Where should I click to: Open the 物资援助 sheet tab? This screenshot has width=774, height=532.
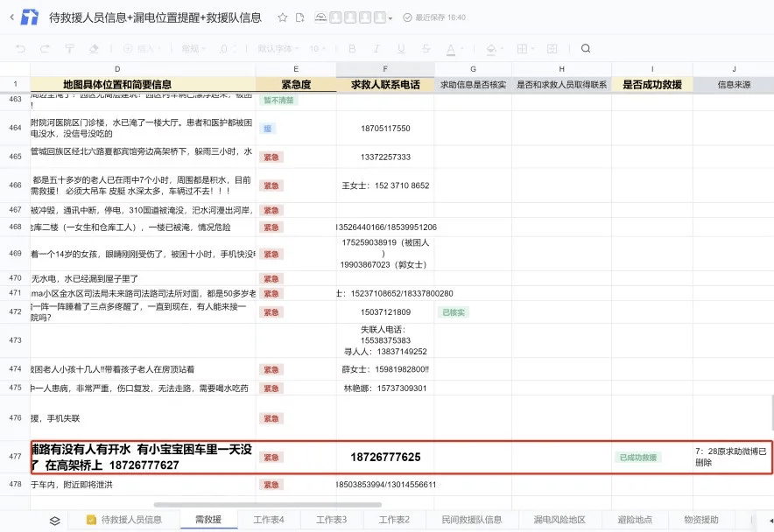[701, 520]
